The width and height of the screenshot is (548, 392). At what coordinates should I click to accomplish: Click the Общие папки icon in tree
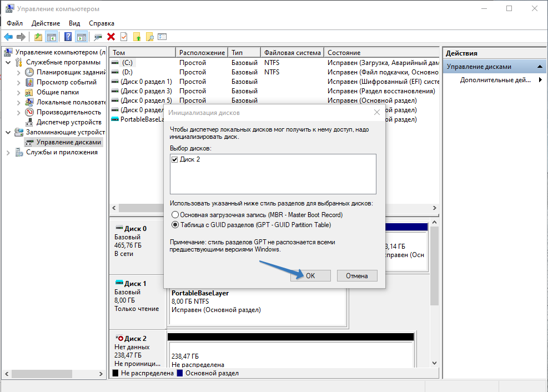[x=29, y=93]
